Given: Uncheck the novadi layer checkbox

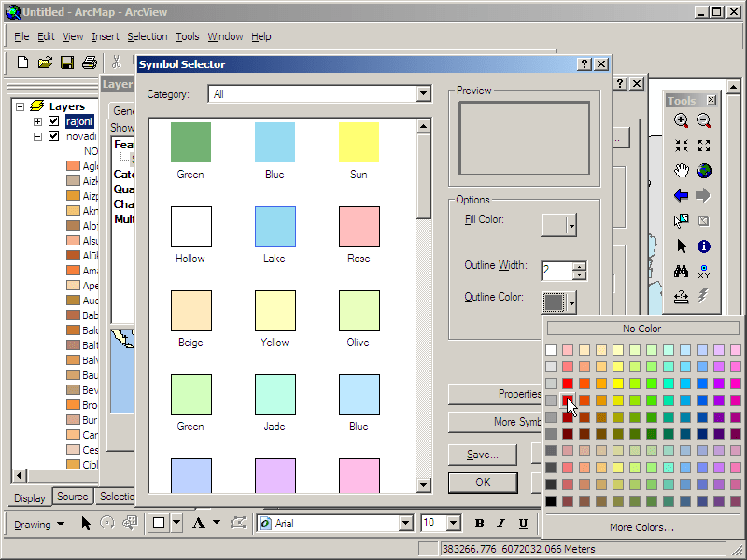Looking at the screenshot, I should pyautogui.click(x=53, y=136).
